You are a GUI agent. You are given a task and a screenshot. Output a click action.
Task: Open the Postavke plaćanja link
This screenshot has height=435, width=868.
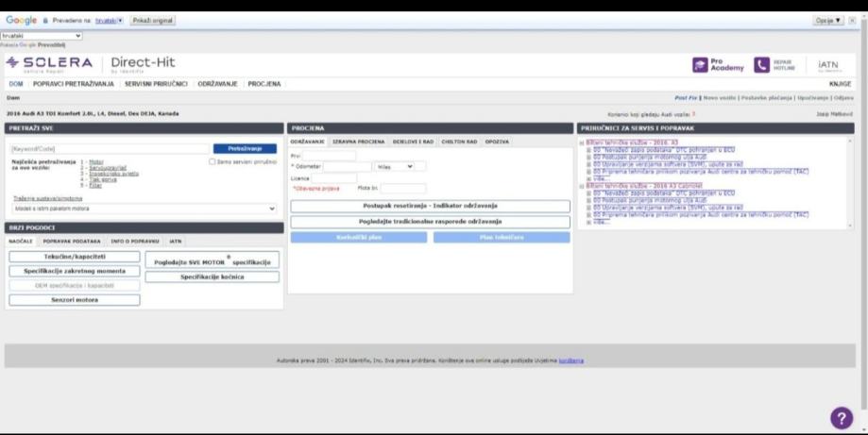(x=767, y=98)
